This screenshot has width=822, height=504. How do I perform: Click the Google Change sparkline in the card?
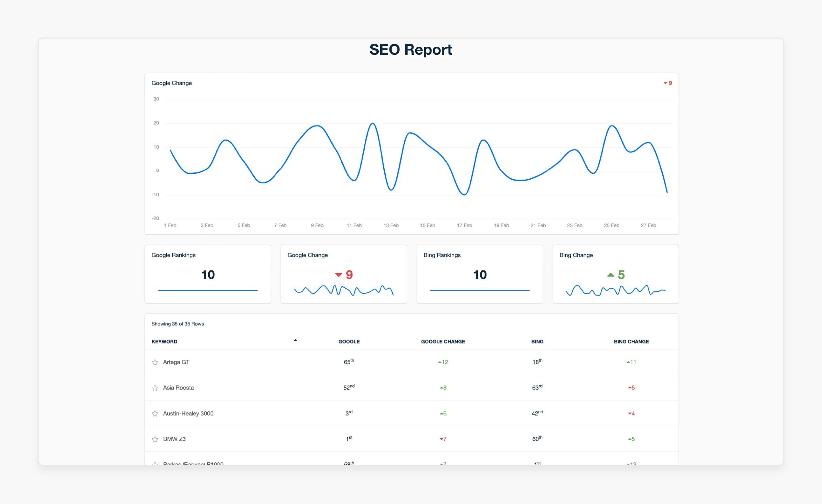(x=344, y=290)
